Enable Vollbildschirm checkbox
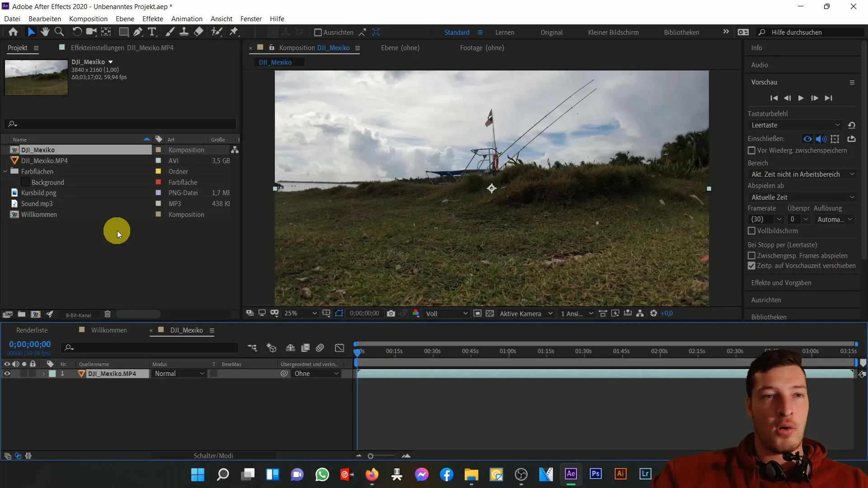 tap(752, 231)
